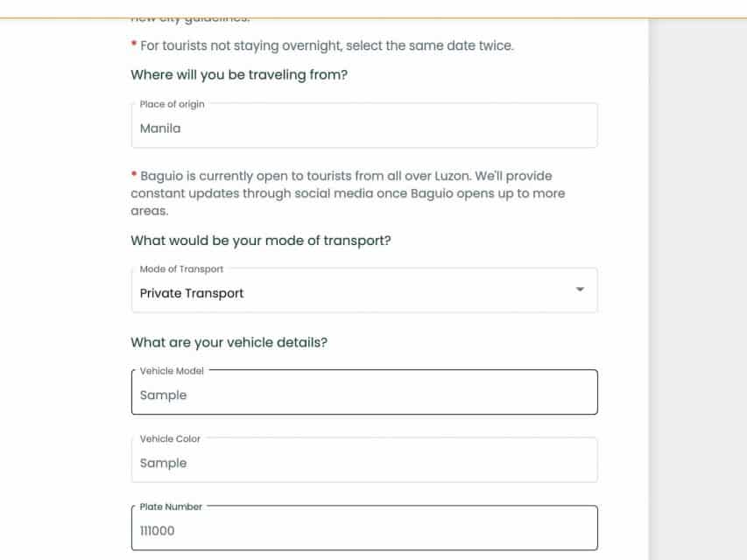Click the Baguio open to Luzon tourists notice
The width and height of the screenshot is (747, 560).
coord(348,193)
